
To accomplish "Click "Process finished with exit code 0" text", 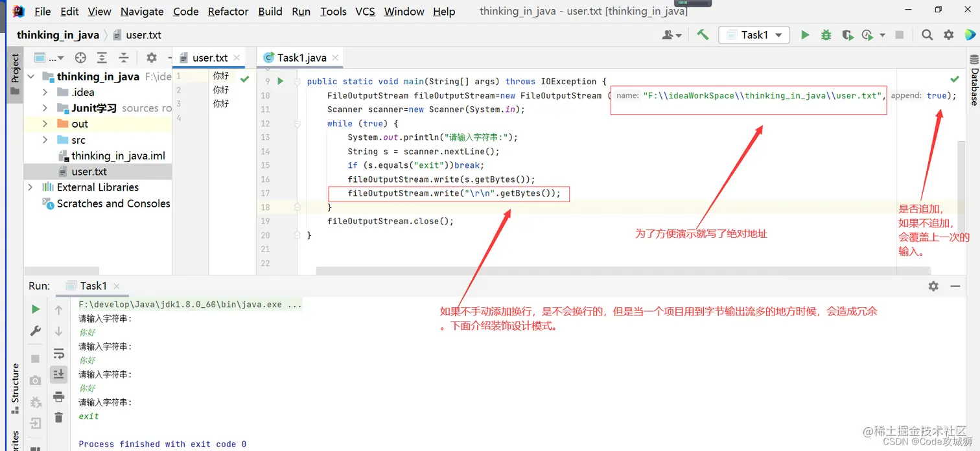I will [x=162, y=444].
